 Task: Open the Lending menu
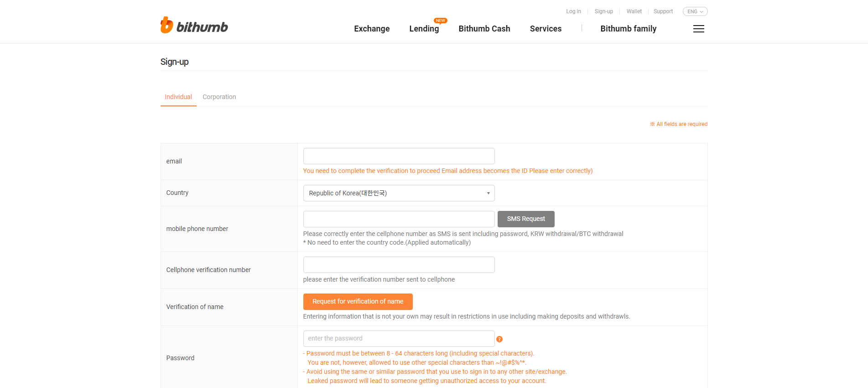coord(424,29)
